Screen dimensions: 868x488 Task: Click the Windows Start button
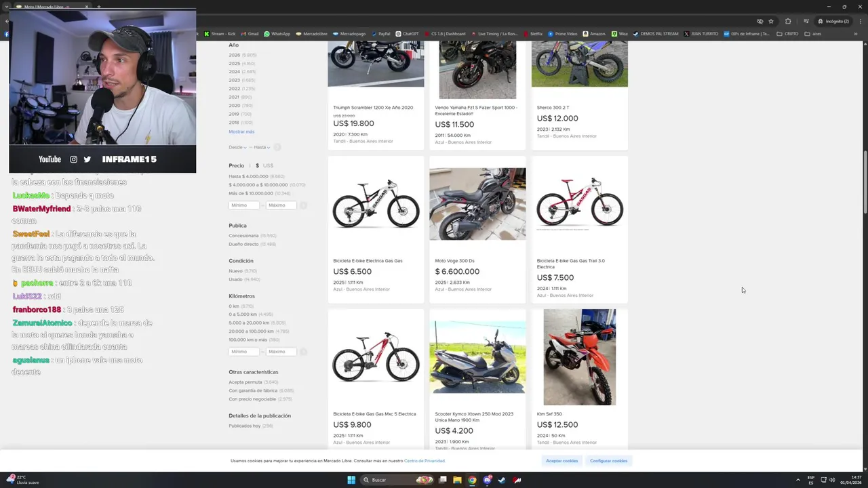click(351, 480)
